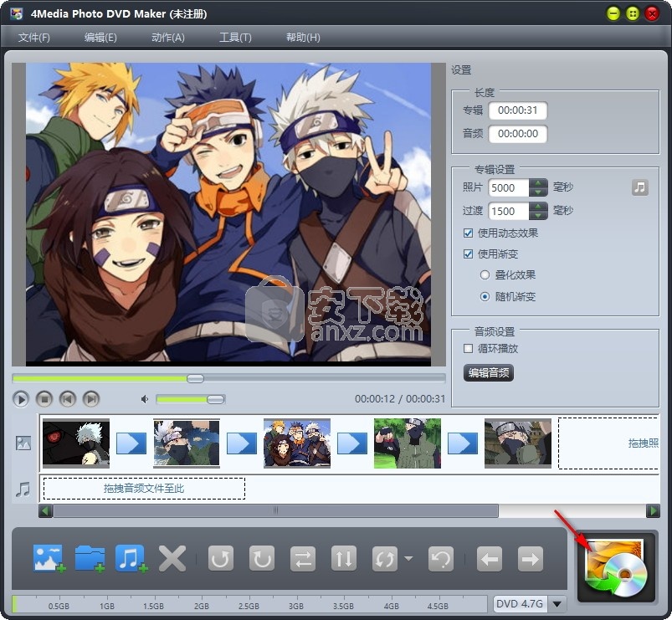The image size is (672, 620).
Task: Increase the 过渡 duration value
Action: point(538,206)
